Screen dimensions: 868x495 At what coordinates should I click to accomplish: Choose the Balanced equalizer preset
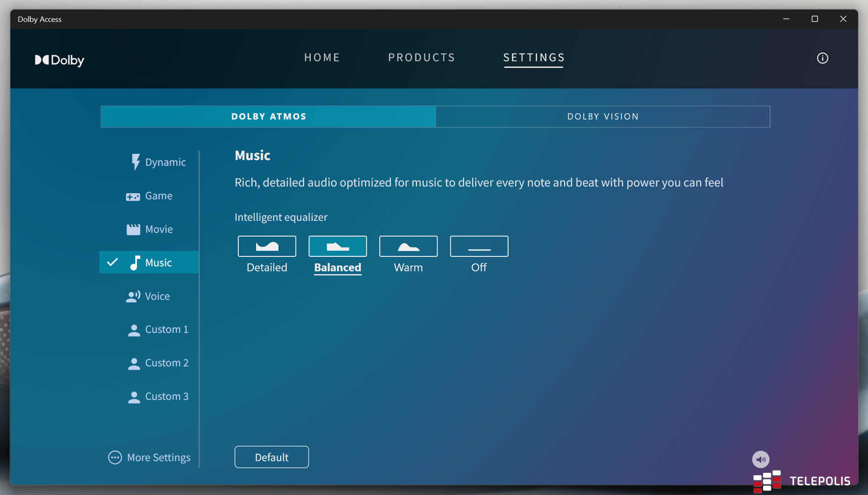pyautogui.click(x=337, y=246)
